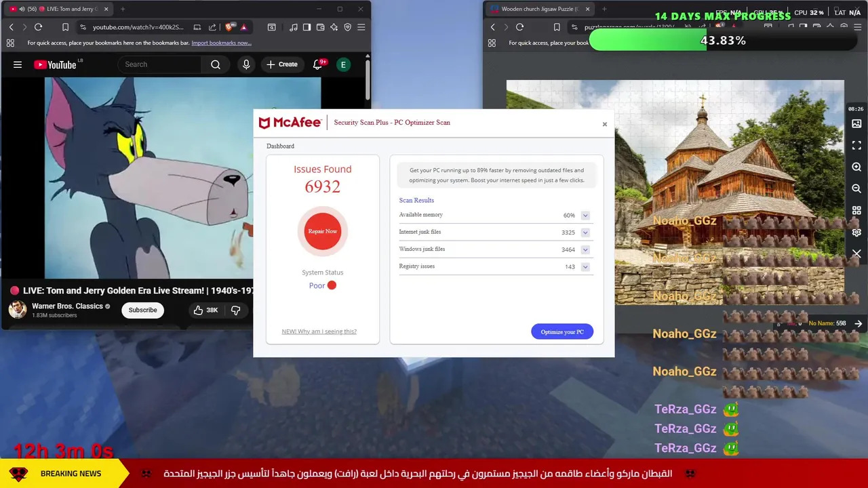The image size is (868, 488).
Task: Open a new tab in YouTube browser
Action: pyautogui.click(x=123, y=9)
